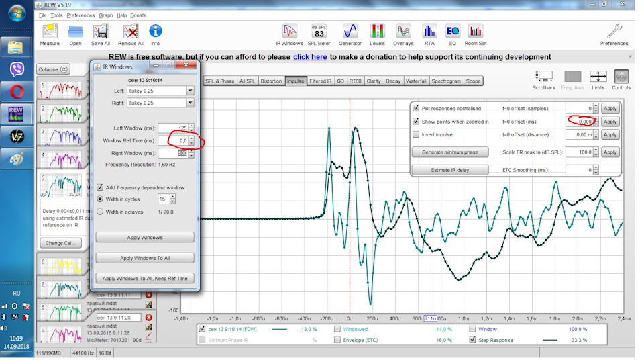Open the SPL Meter
The width and height of the screenshot is (644, 360).
[x=319, y=32]
